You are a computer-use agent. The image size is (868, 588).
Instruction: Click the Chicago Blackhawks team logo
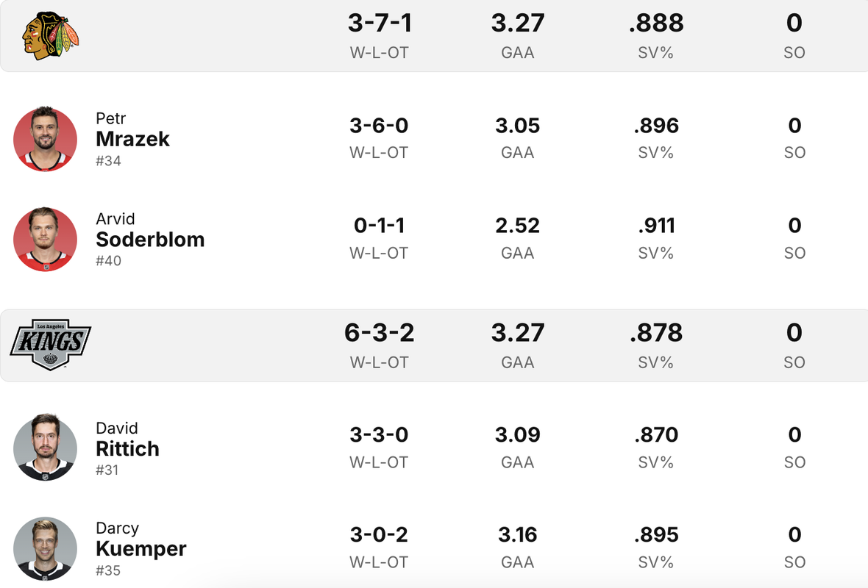(x=50, y=35)
